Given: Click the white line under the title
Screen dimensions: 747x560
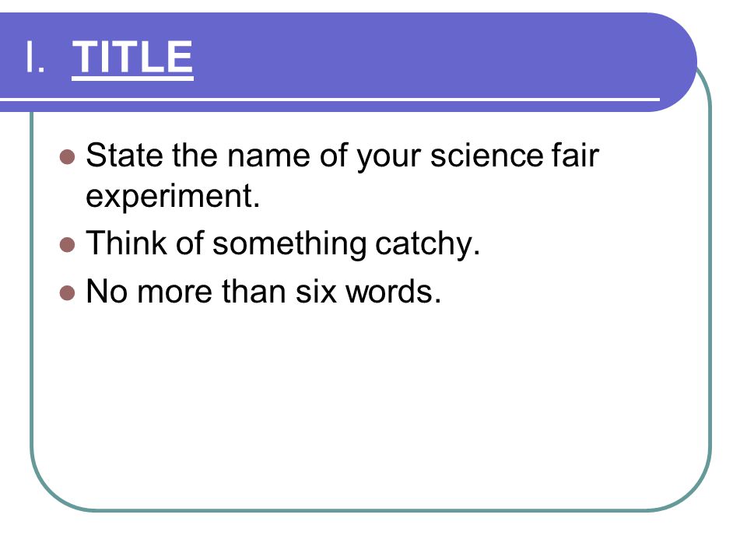Looking at the screenshot, I should click(x=330, y=100).
